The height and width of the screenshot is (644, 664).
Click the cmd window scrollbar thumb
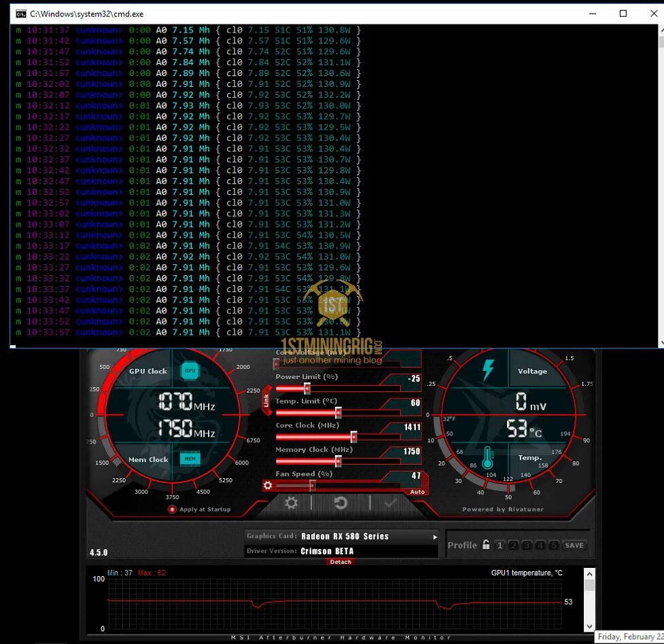click(661, 42)
